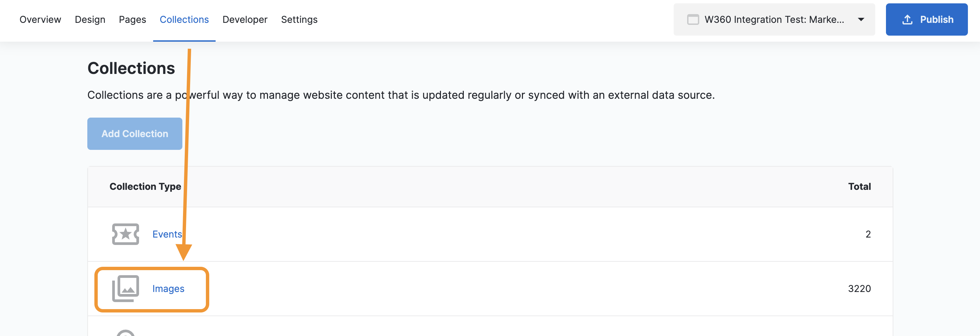Click the site window icon beside W360

click(x=693, y=20)
